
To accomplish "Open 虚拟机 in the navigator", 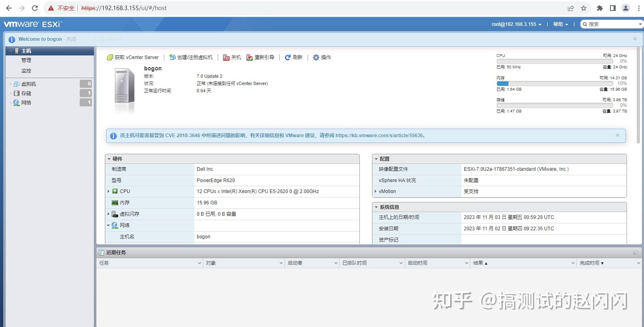I will point(29,84).
